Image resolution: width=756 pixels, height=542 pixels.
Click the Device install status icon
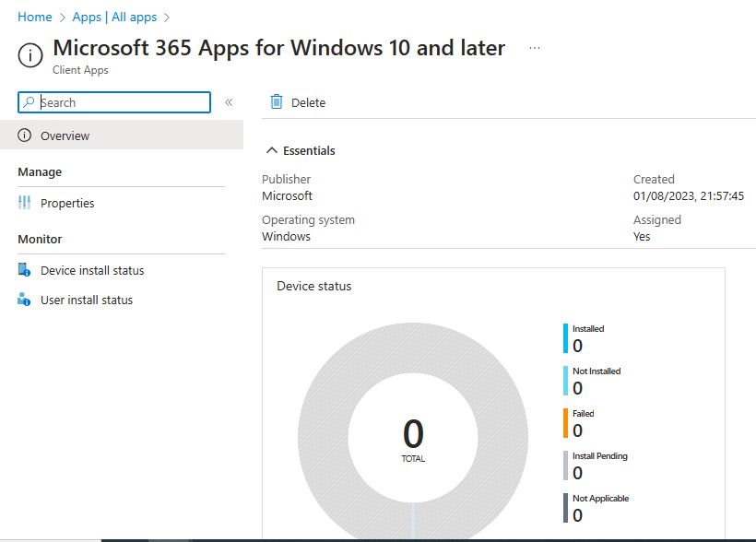tap(25, 270)
